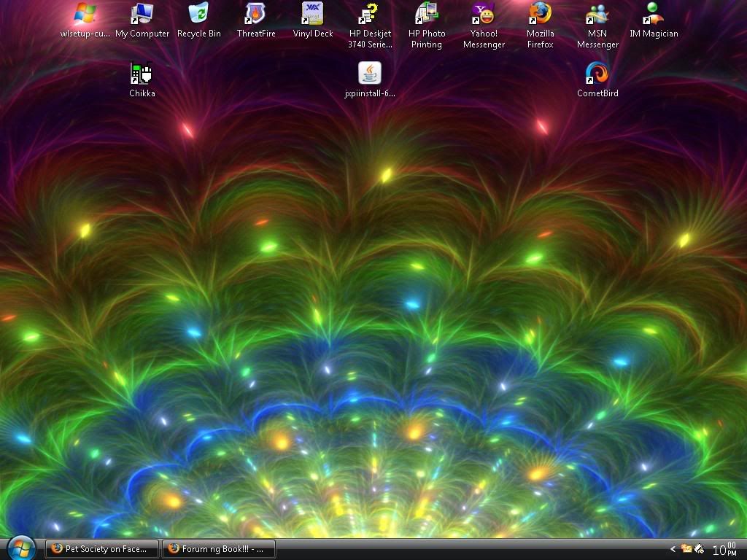747x560 pixels.
Task: Click the IM Magician icon
Action: click(x=654, y=20)
